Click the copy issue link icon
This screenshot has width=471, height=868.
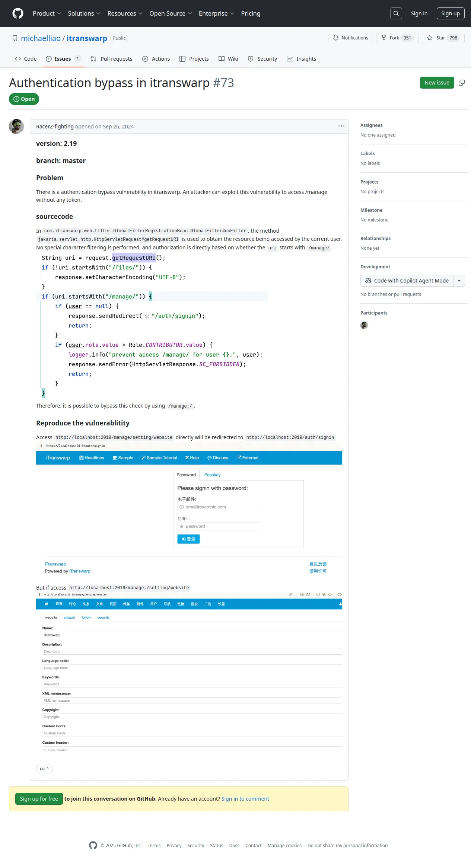coord(462,83)
